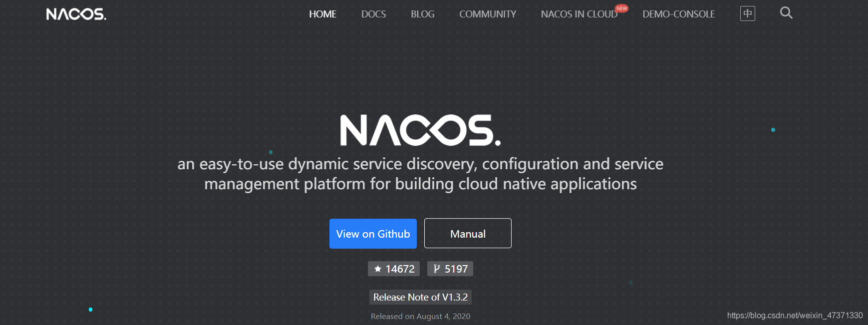Click the Nacos logo in the header
868x325 pixels.
tap(76, 14)
